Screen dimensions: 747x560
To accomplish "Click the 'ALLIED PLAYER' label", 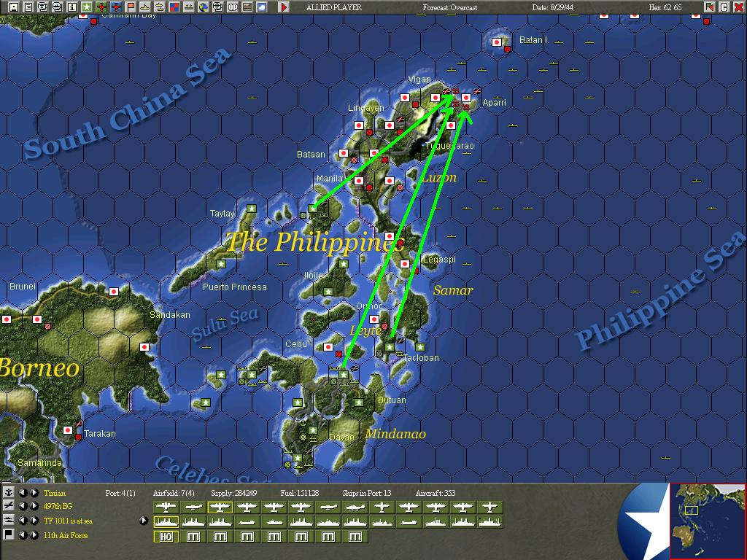I will (x=333, y=7).
